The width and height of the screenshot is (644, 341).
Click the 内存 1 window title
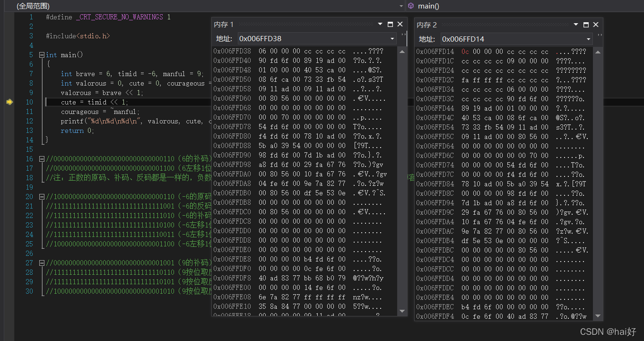coord(224,24)
